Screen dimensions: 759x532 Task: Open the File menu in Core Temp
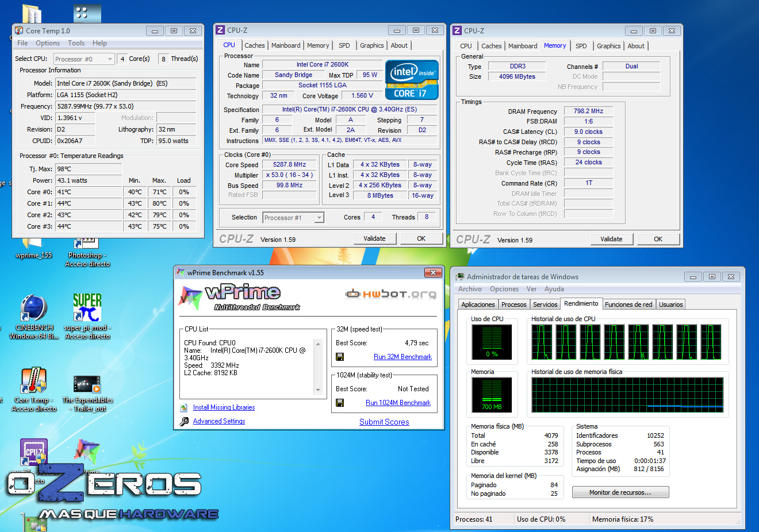click(x=22, y=43)
